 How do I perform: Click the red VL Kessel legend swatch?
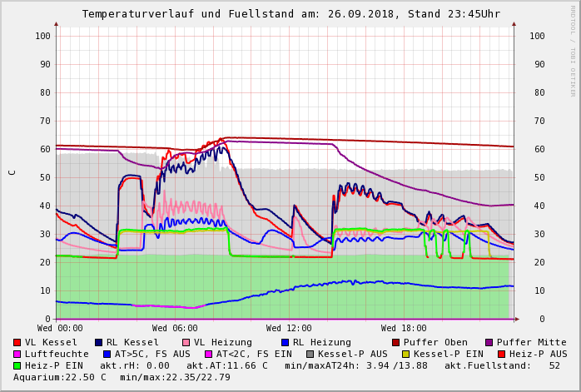(x=17, y=342)
